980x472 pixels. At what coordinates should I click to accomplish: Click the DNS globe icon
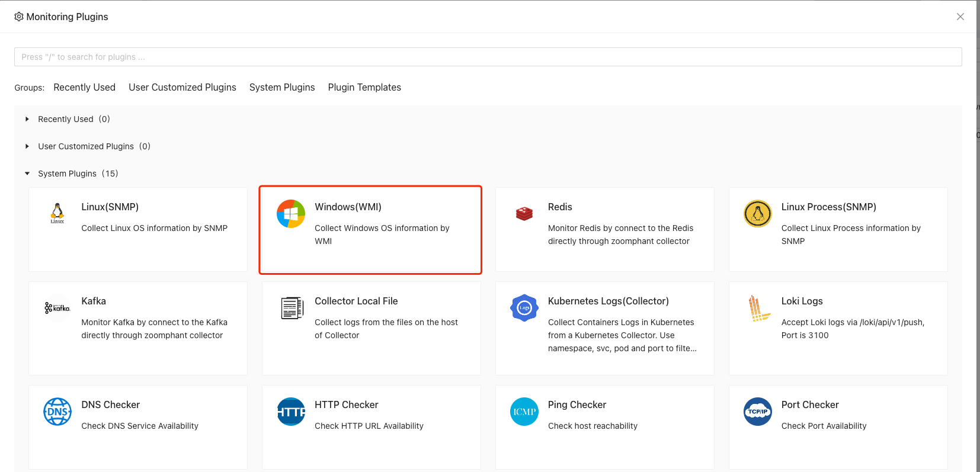(x=57, y=412)
